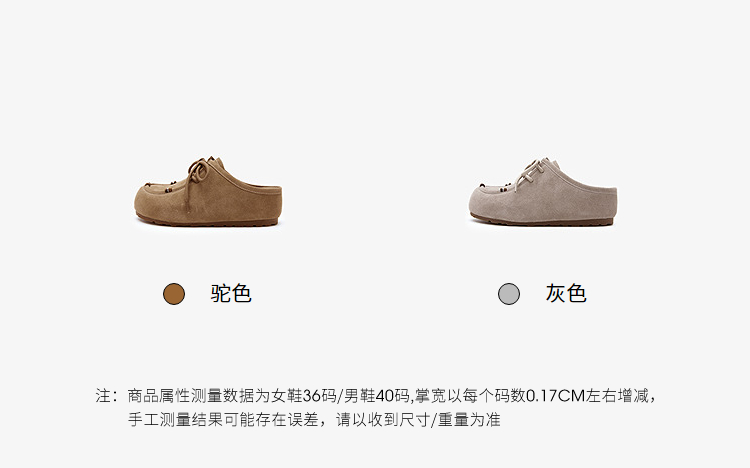Screen dimensions: 750x468
Task: Select the gray 灰色 color swatch
Action: [508, 294]
